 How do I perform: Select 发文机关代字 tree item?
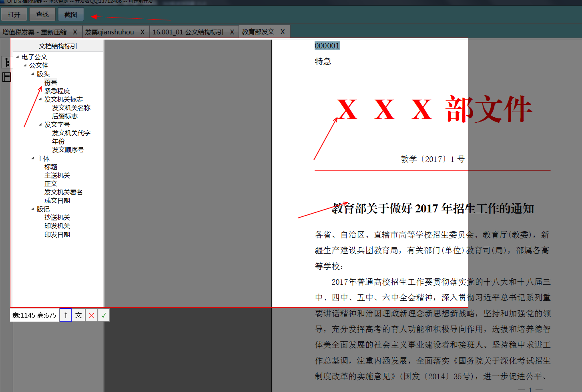coord(71,133)
